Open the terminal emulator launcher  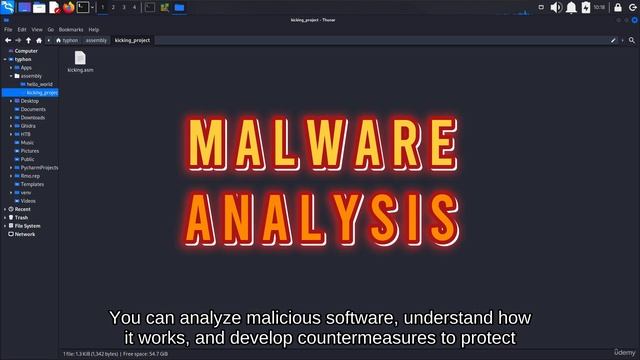pyautogui.click(x=83, y=7)
